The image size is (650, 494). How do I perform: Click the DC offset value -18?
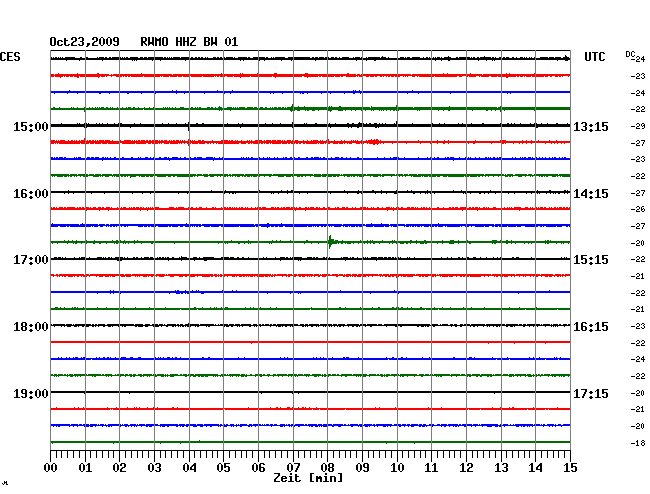(638, 443)
